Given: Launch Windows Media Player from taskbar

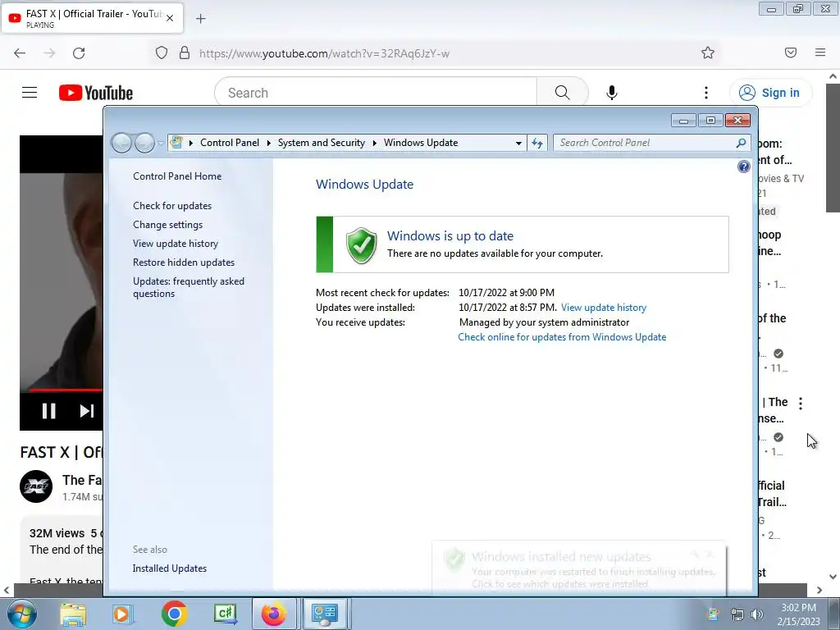Looking at the screenshot, I should click(122, 614).
